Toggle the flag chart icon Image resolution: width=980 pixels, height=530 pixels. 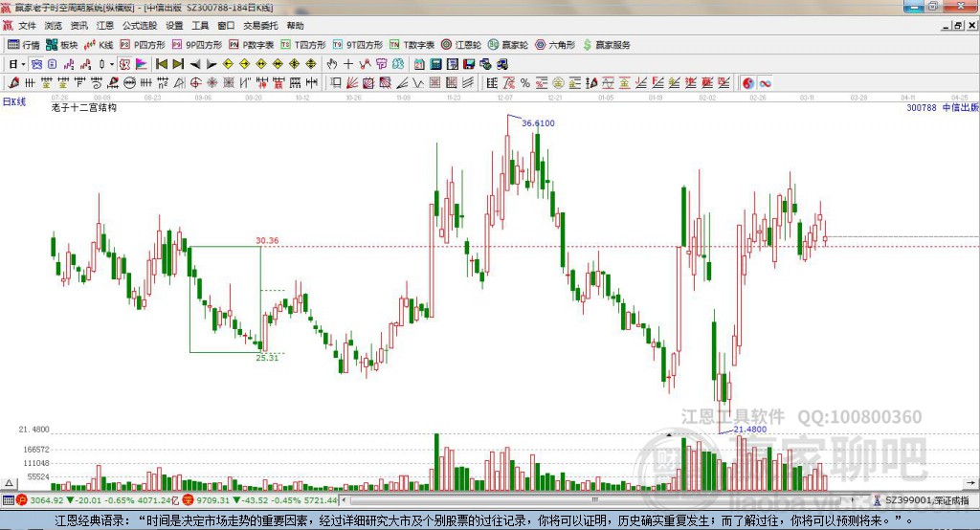click(142, 64)
